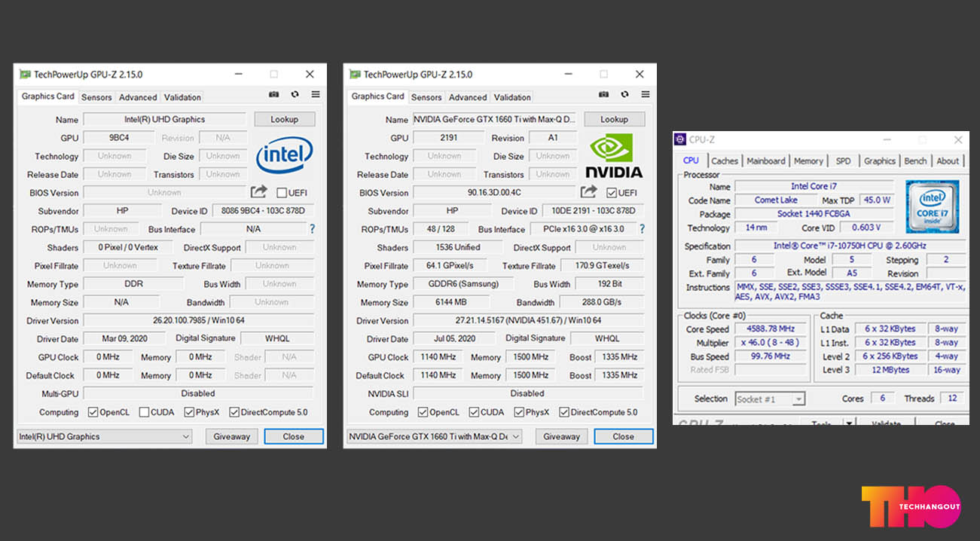
Task: Toggle UEFI checkbox in NVIDIA GPU-Z window
Action: pyautogui.click(x=612, y=193)
